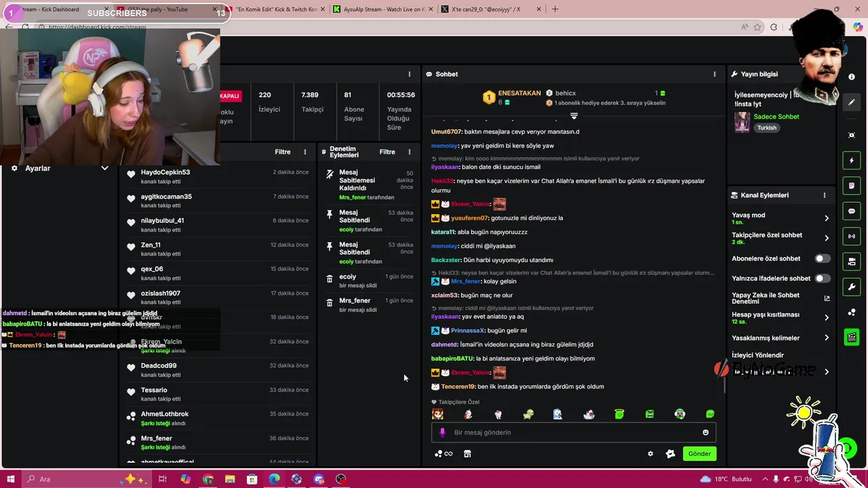868x488 pixels.
Task: Click Sadece Sohbet category link
Action: point(776,117)
